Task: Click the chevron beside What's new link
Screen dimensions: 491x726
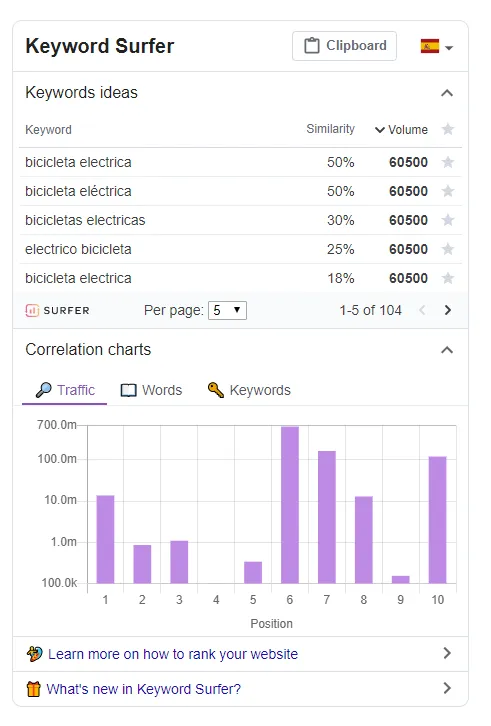Action: point(447,688)
